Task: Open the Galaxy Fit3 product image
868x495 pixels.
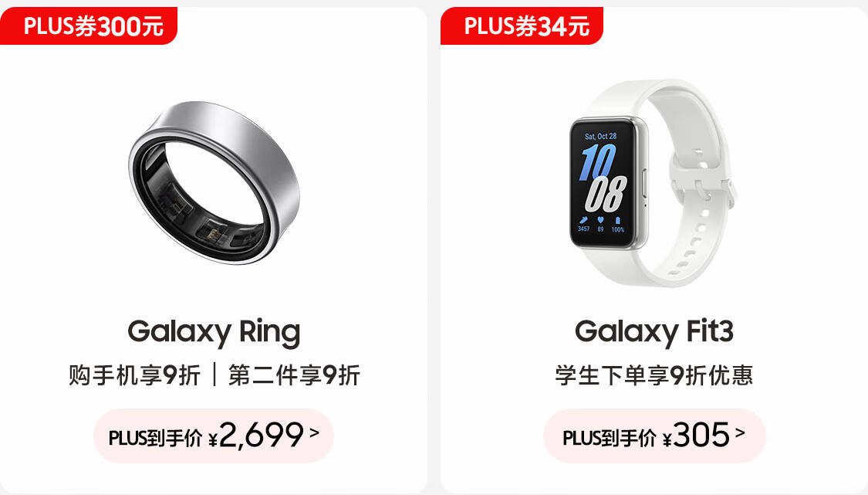Action: [x=654, y=183]
